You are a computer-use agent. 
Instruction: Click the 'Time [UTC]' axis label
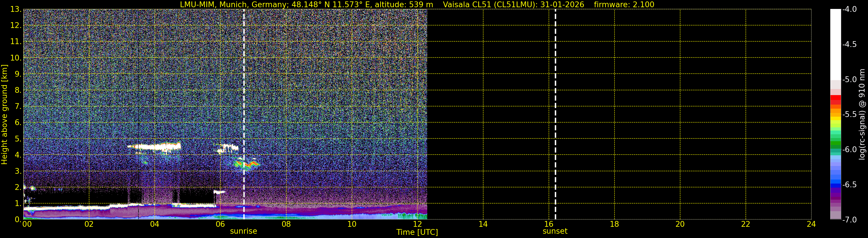point(417,232)
